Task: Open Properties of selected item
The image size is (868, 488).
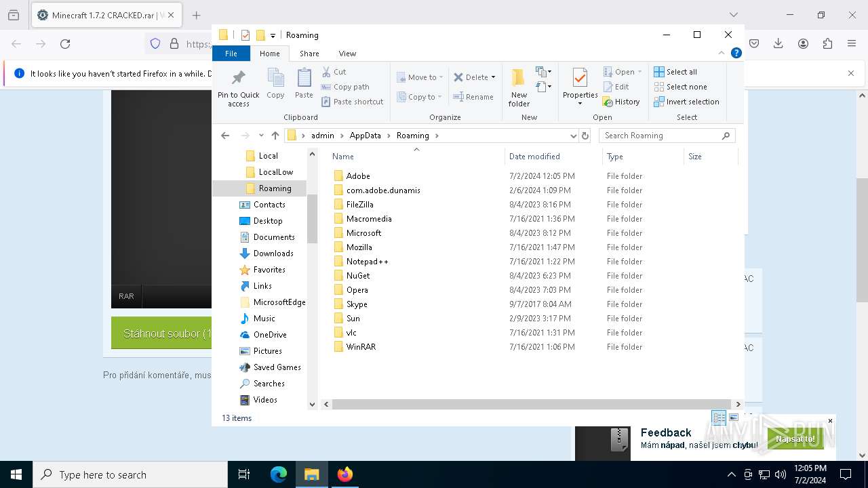Action: pyautogui.click(x=580, y=87)
